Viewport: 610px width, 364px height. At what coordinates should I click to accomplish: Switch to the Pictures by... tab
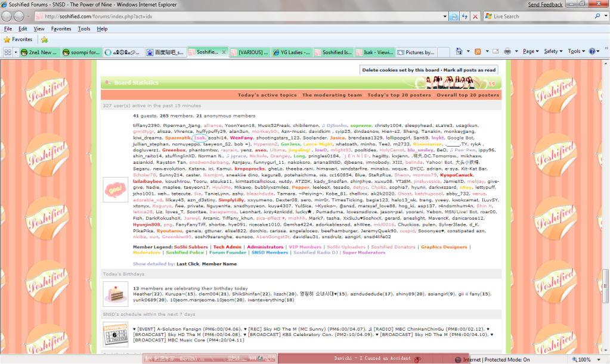tap(416, 52)
